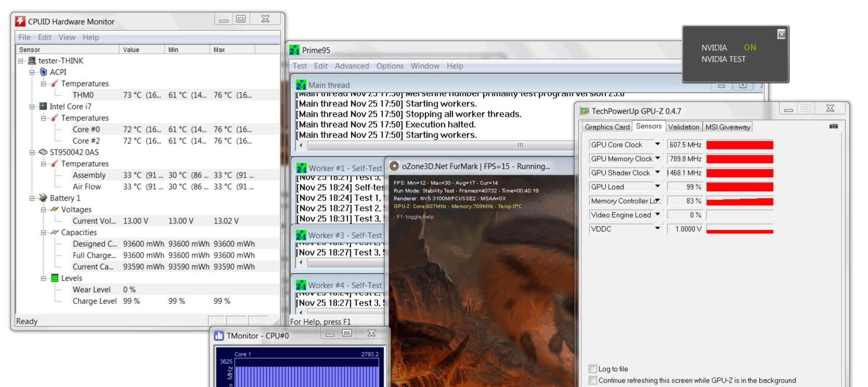Screen dimensions: 868x387
Task: Click the GPU-Z camera screenshot icon
Action: [x=834, y=126]
